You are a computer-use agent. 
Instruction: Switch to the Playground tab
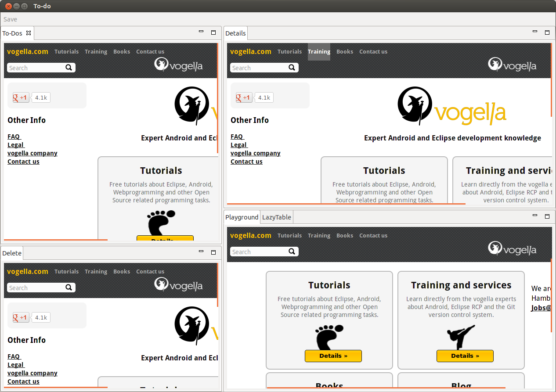point(242,217)
